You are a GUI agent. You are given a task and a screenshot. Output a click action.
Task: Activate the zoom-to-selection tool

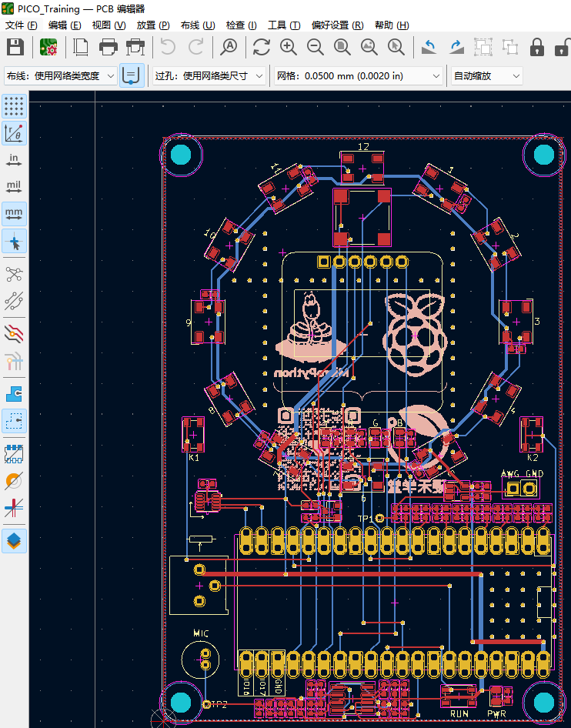(396, 47)
